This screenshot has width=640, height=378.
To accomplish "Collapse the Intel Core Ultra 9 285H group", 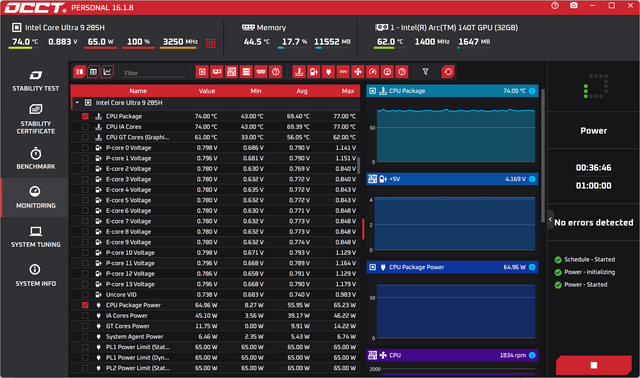I will 77,102.
